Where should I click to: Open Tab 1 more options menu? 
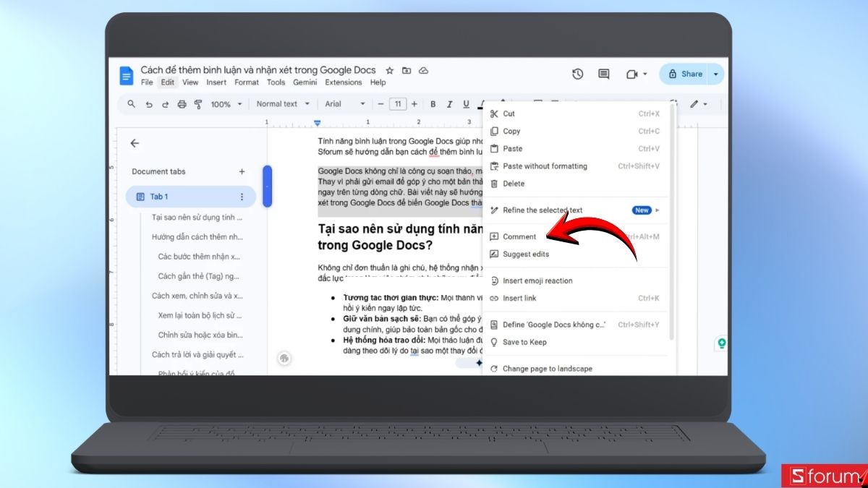pyautogui.click(x=242, y=197)
